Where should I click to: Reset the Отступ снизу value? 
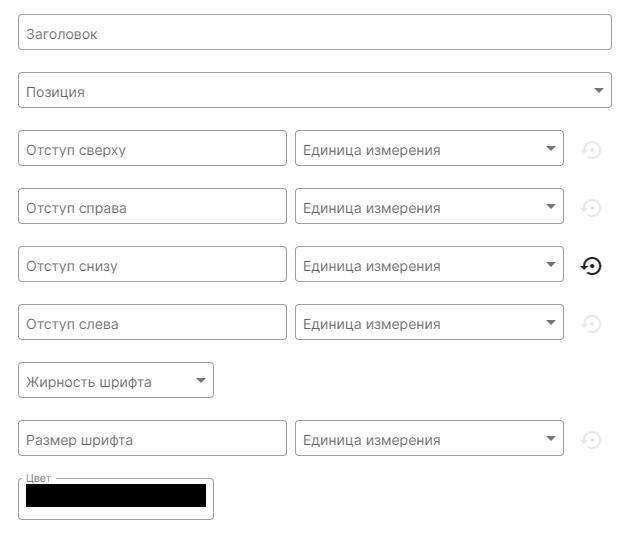point(591,266)
